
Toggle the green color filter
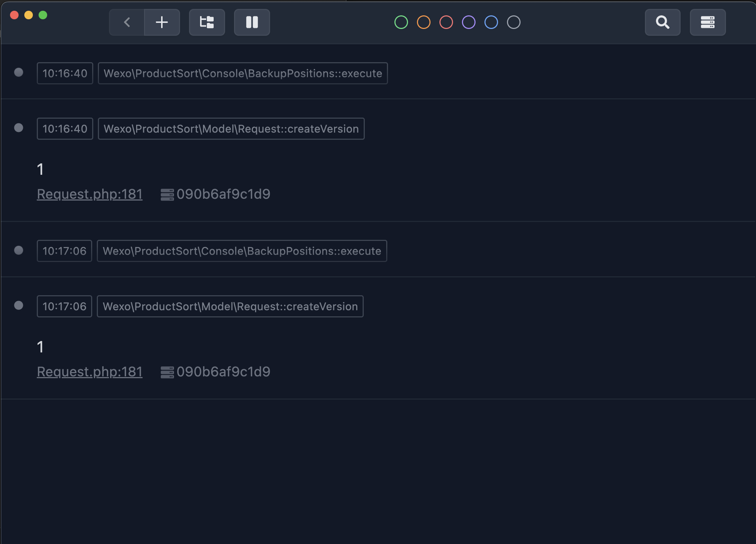(x=402, y=22)
